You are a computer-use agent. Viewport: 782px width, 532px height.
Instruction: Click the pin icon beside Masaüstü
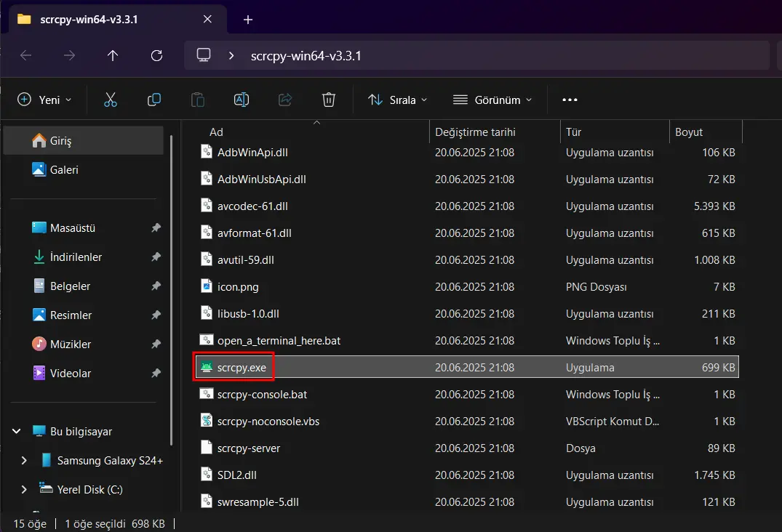[156, 227]
